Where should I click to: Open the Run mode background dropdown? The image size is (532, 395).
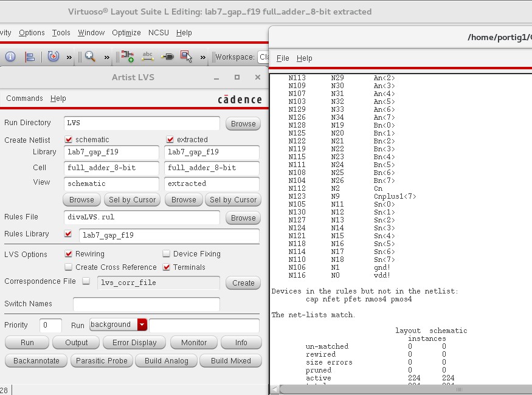[142, 325]
